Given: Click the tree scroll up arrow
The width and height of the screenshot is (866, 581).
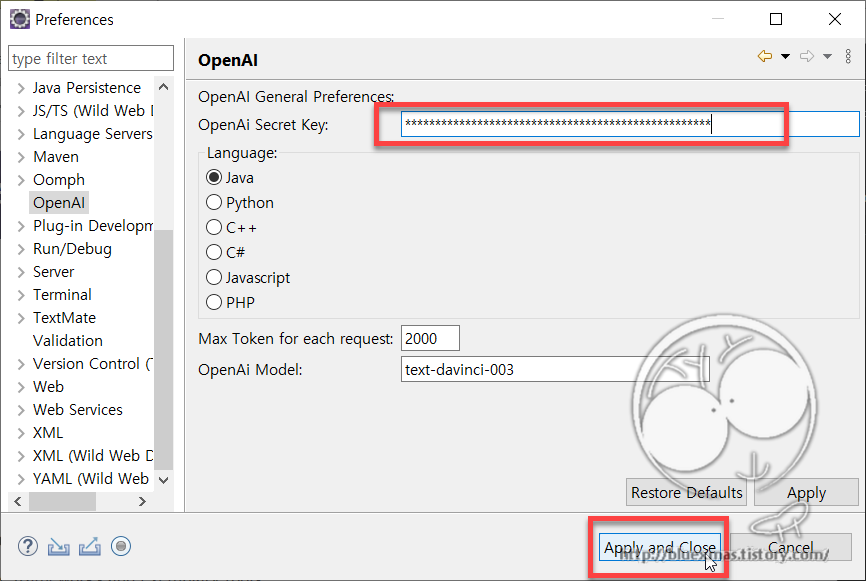Looking at the screenshot, I should tap(163, 87).
